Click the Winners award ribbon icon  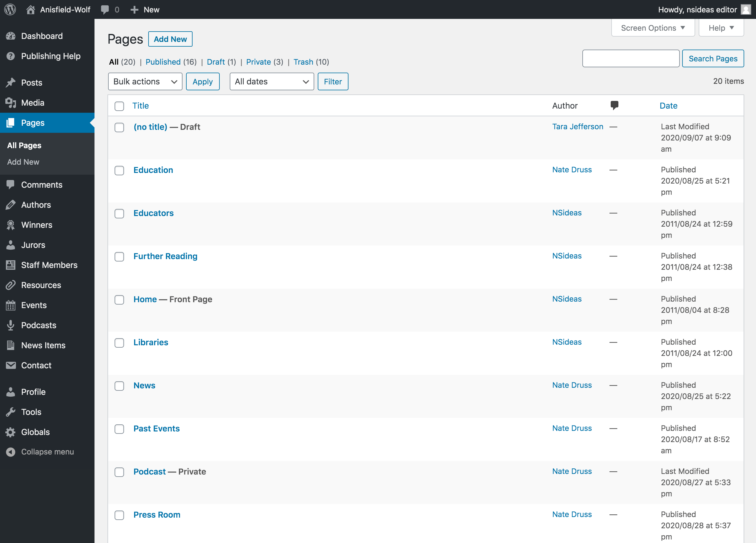click(11, 225)
